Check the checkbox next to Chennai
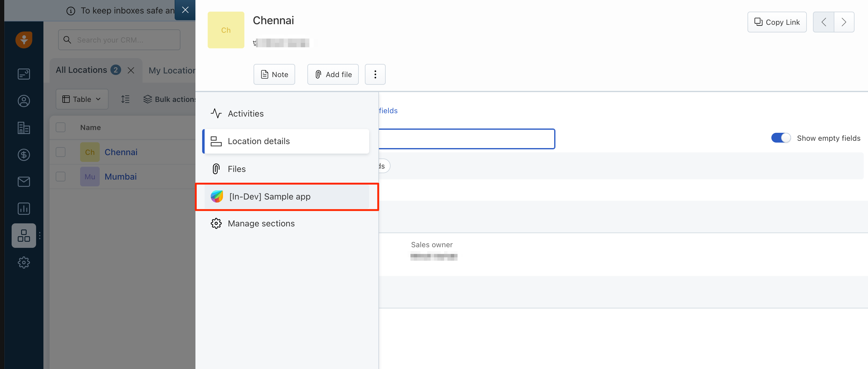The height and width of the screenshot is (369, 868). click(61, 152)
